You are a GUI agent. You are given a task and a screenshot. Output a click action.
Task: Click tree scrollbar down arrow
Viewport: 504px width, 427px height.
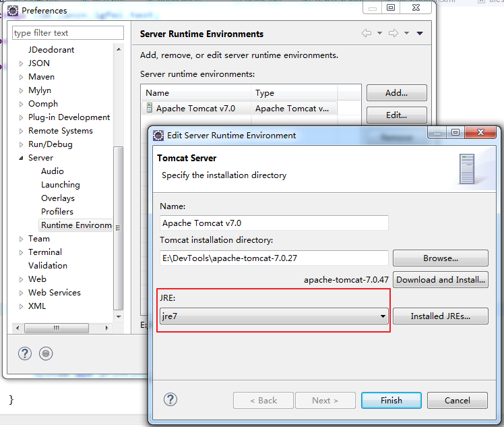click(119, 316)
